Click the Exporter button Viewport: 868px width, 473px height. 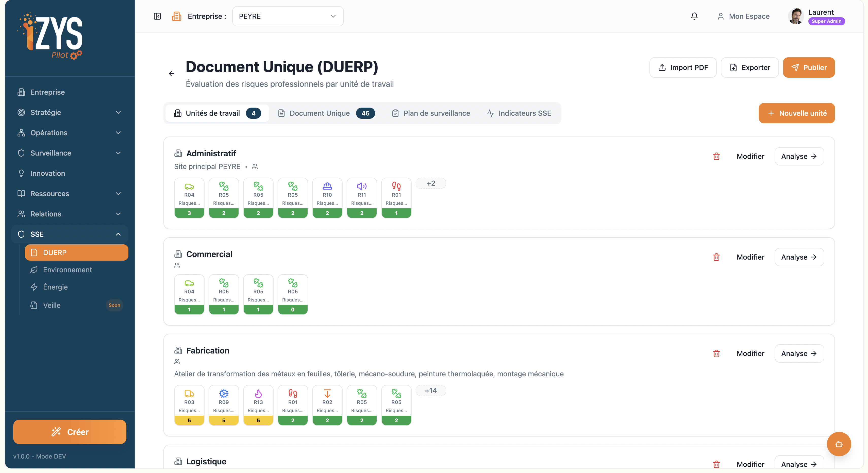click(x=749, y=67)
